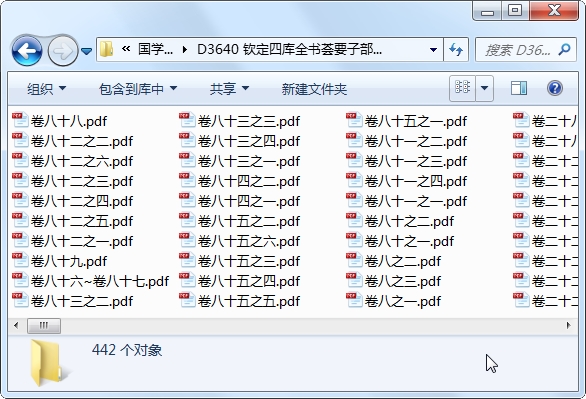Select file name 卷八十五之二.pdf

point(249,222)
